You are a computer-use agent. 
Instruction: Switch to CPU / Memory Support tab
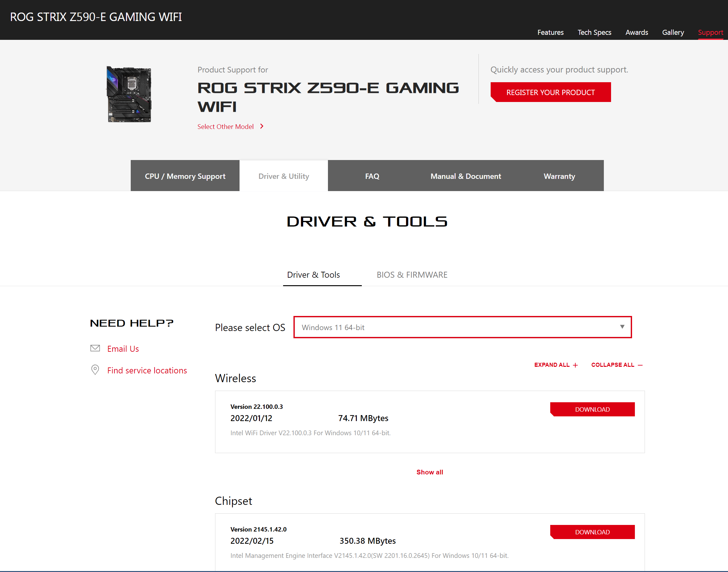(185, 176)
